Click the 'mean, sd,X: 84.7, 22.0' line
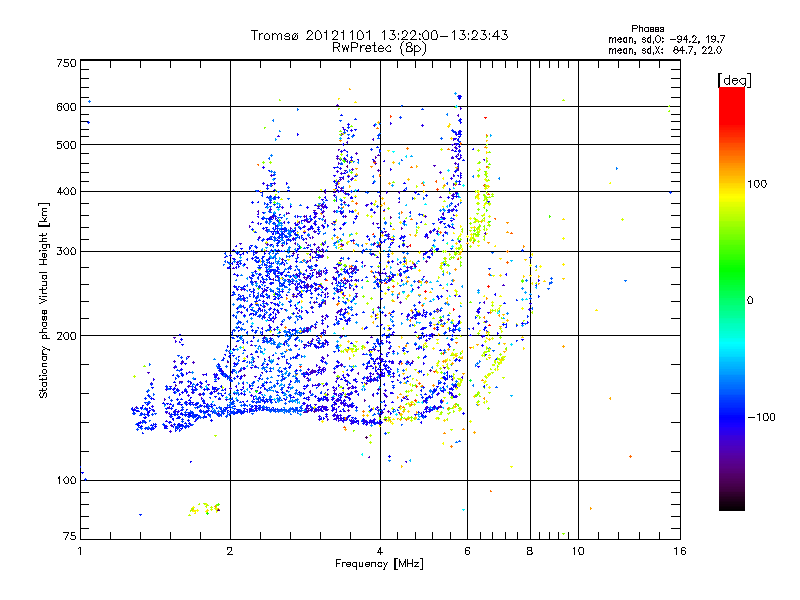 tap(665, 50)
